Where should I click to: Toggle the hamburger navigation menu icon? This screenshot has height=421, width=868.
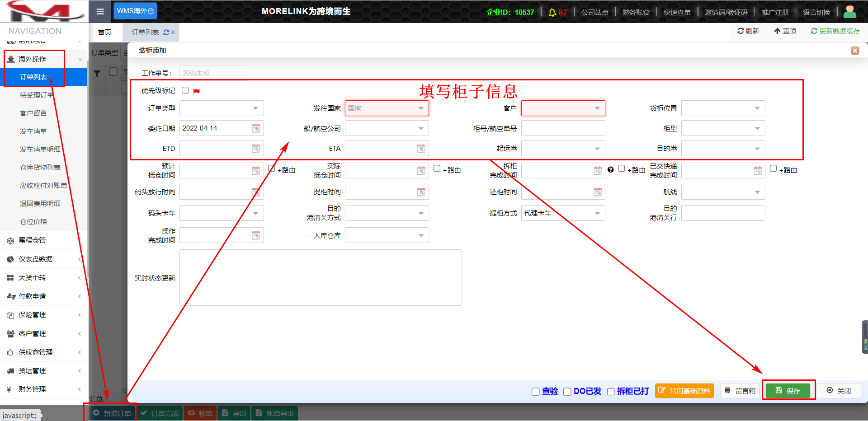click(x=100, y=11)
